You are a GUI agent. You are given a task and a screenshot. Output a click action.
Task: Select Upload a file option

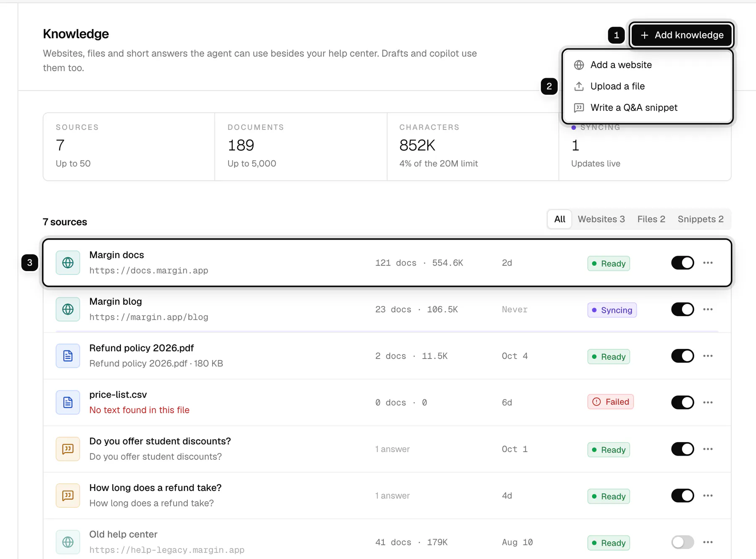[647, 86]
